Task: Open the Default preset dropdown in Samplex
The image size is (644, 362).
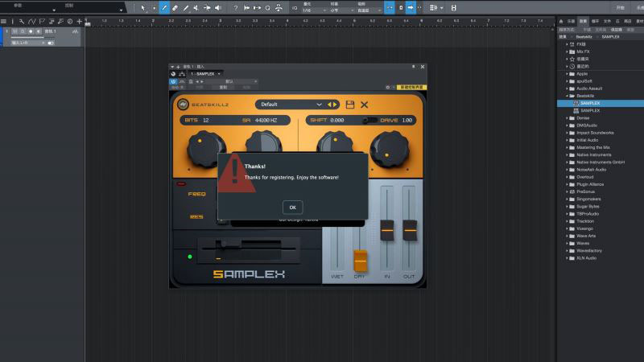Action: pyautogui.click(x=291, y=105)
